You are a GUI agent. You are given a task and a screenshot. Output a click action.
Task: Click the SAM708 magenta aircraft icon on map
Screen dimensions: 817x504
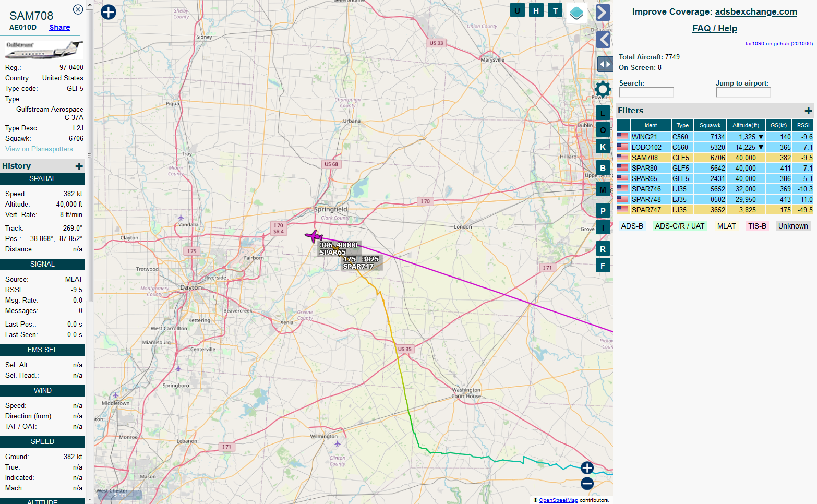314,237
